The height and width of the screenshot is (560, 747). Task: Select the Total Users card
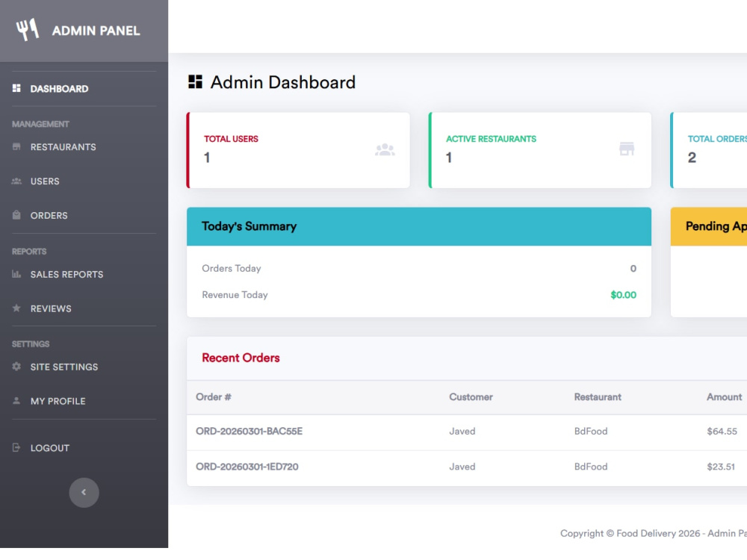click(x=298, y=150)
